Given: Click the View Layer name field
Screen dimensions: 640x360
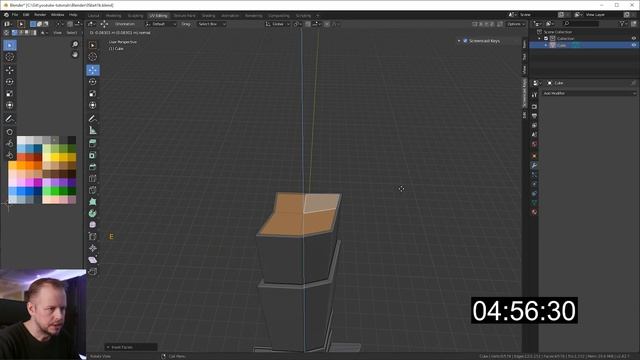Looking at the screenshot, I should pos(603,15).
